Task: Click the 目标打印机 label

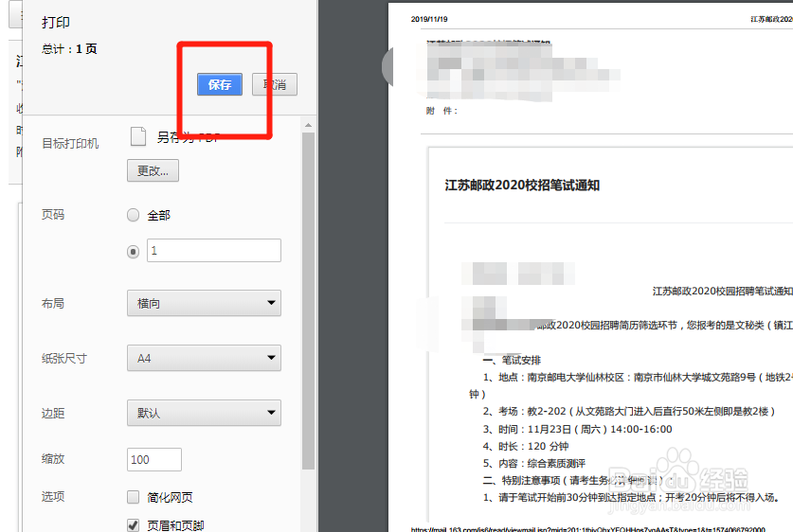Action: tap(70, 144)
